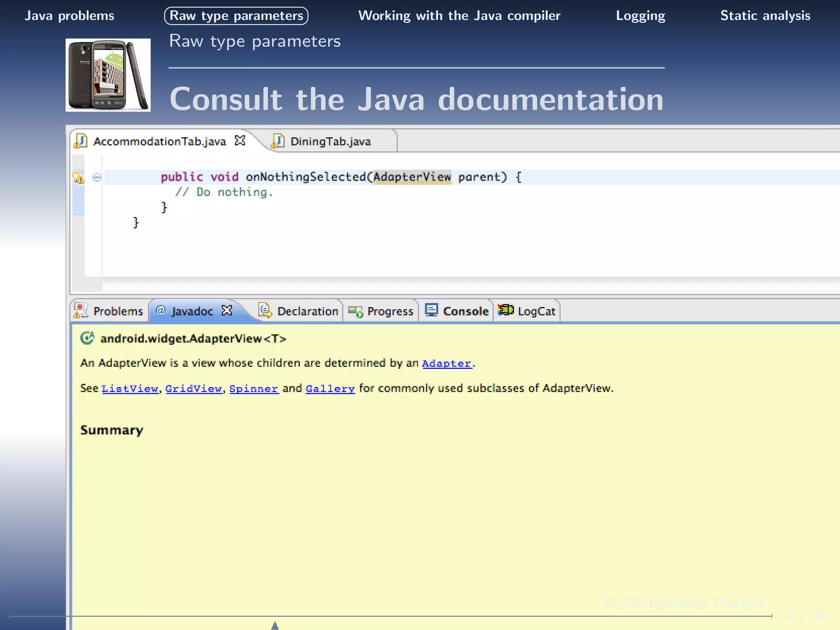840x630 pixels.
Task: Click the 'parent' parameter name in code
Action: [479, 177]
